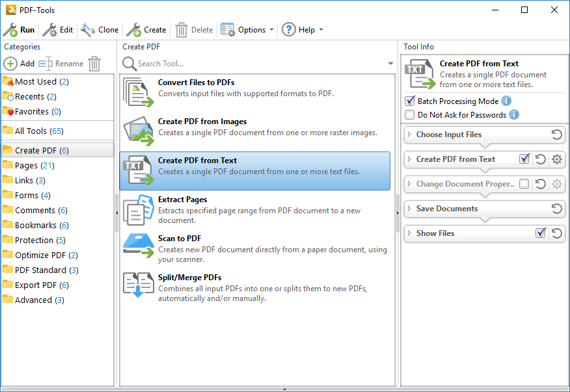Reset the Choose Input Files step
The width and height of the screenshot is (570, 392).
556,135
